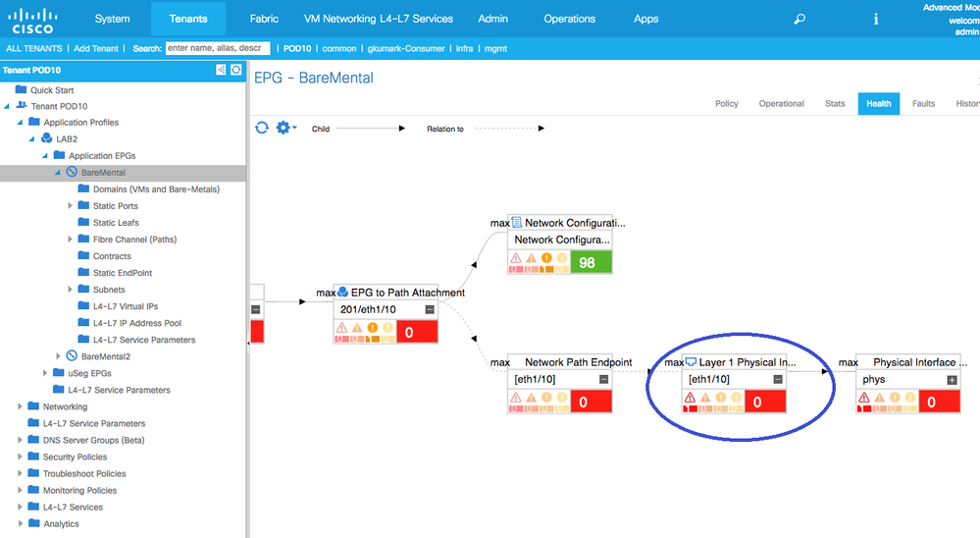Screen dimensions: 980x538
Task: Collapse the Application Profiles tree node
Action: click(20, 123)
